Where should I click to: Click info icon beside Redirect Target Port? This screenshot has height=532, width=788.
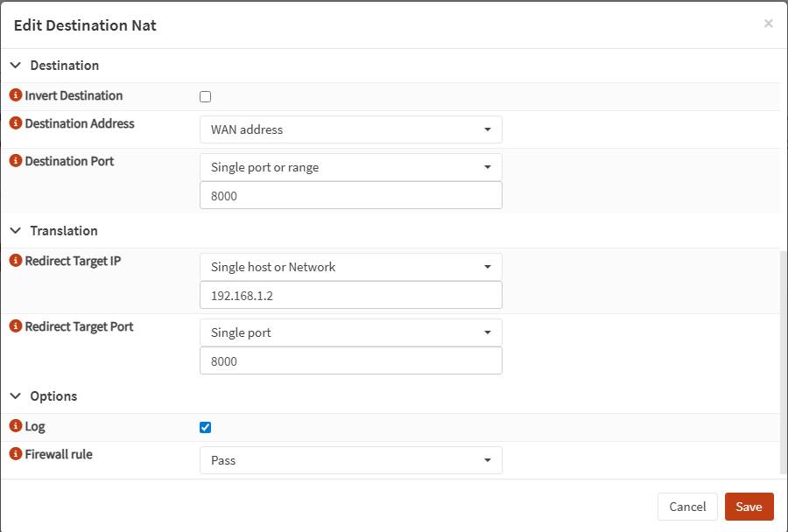(x=15, y=326)
